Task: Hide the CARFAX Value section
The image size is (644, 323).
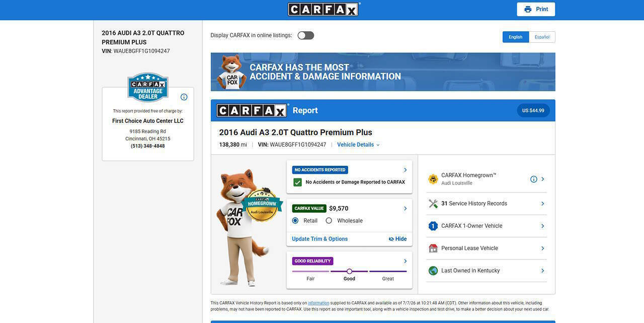Action: (397, 239)
